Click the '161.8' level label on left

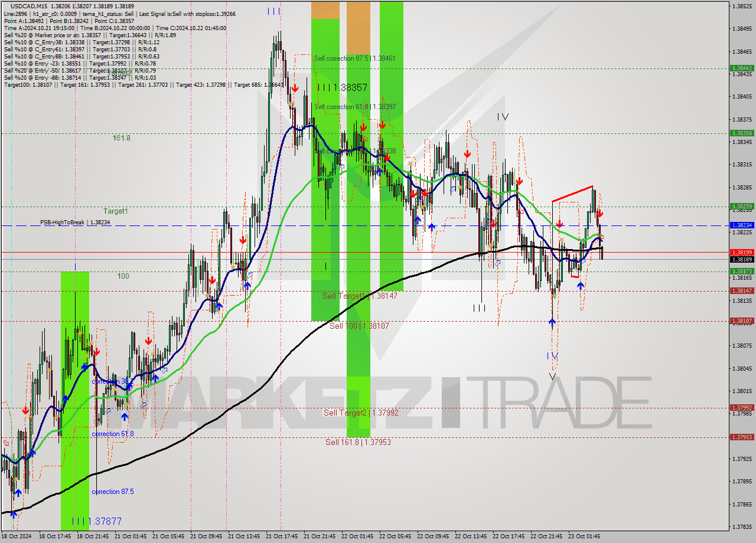pyautogui.click(x=122, y=138)
